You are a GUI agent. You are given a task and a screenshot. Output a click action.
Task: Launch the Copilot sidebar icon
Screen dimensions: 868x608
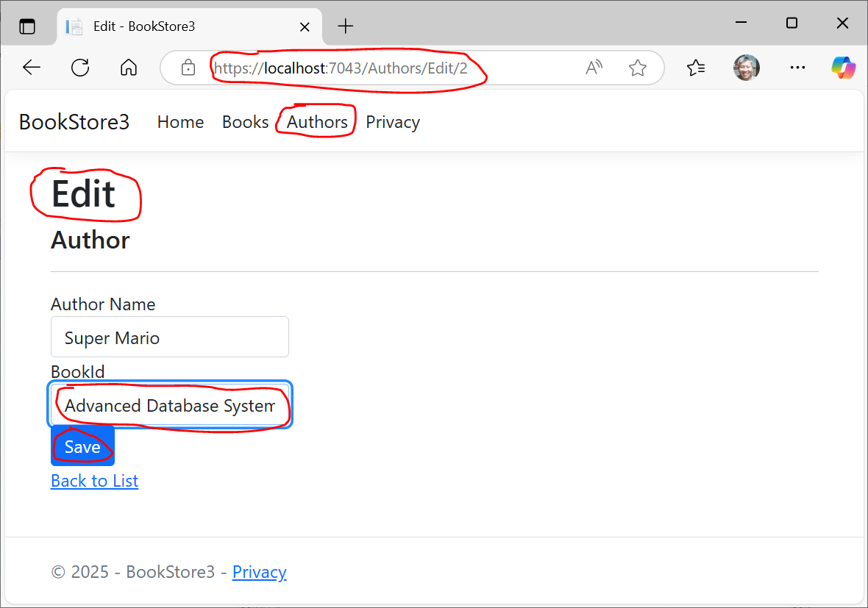pyautogui.click(x=842, y=68)
